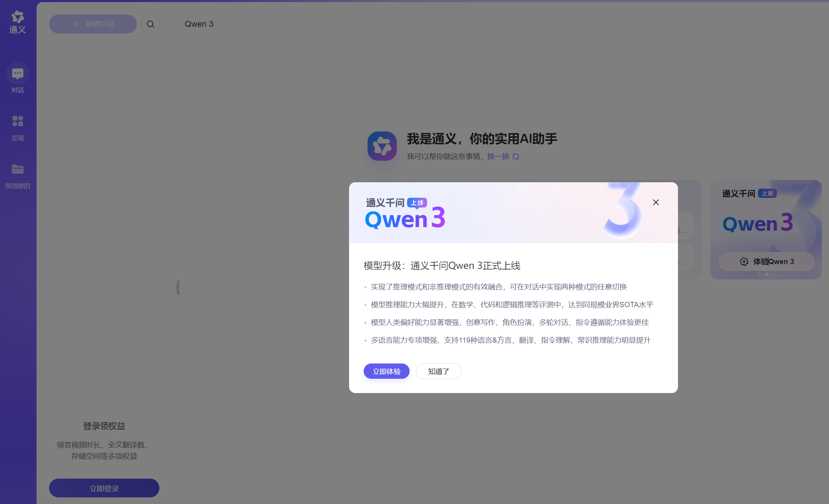Open the 我创建的 folder section

(x=18, y=176)
